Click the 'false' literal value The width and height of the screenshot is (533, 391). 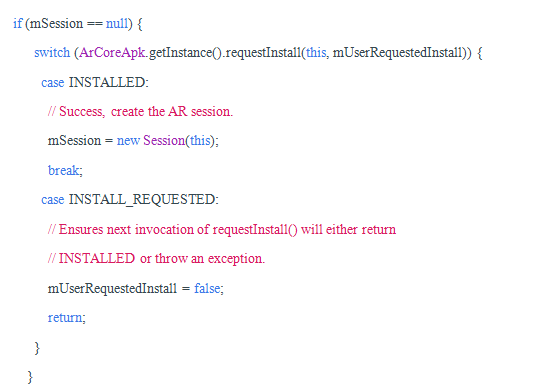207,288
